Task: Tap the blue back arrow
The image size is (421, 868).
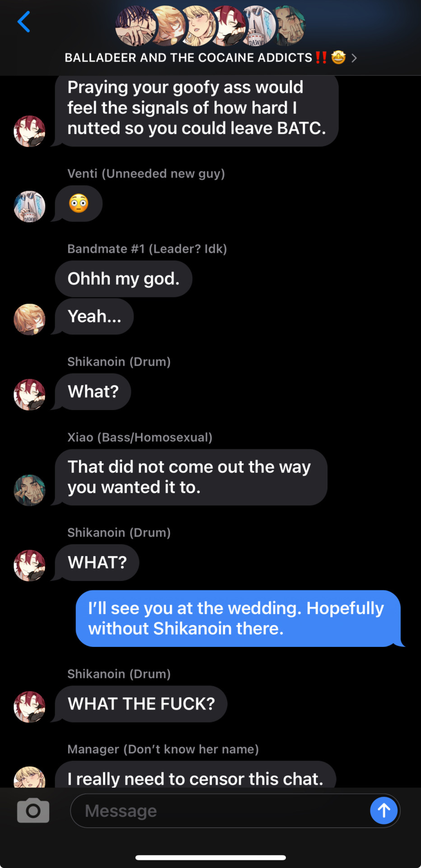Action: (x=23, y=22)
